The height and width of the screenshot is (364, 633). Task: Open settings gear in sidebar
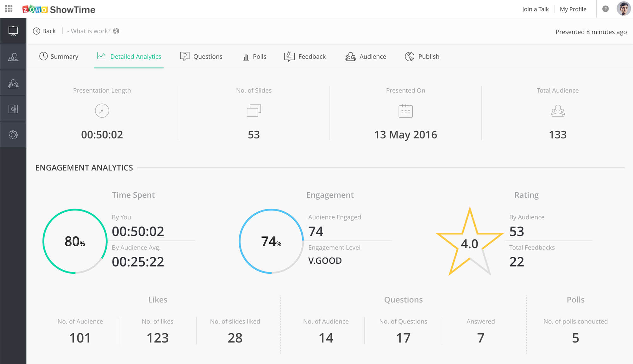point(13,135)
